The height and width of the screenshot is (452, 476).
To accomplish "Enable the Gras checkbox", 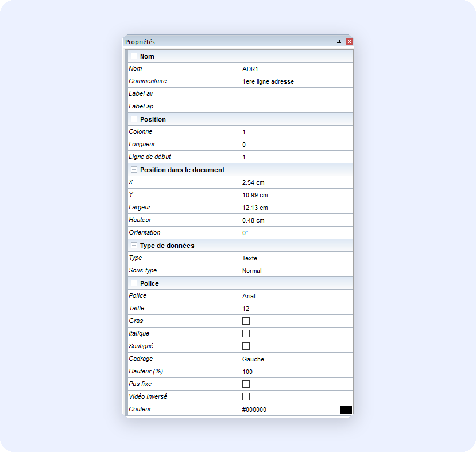I will tap(246, 321).
